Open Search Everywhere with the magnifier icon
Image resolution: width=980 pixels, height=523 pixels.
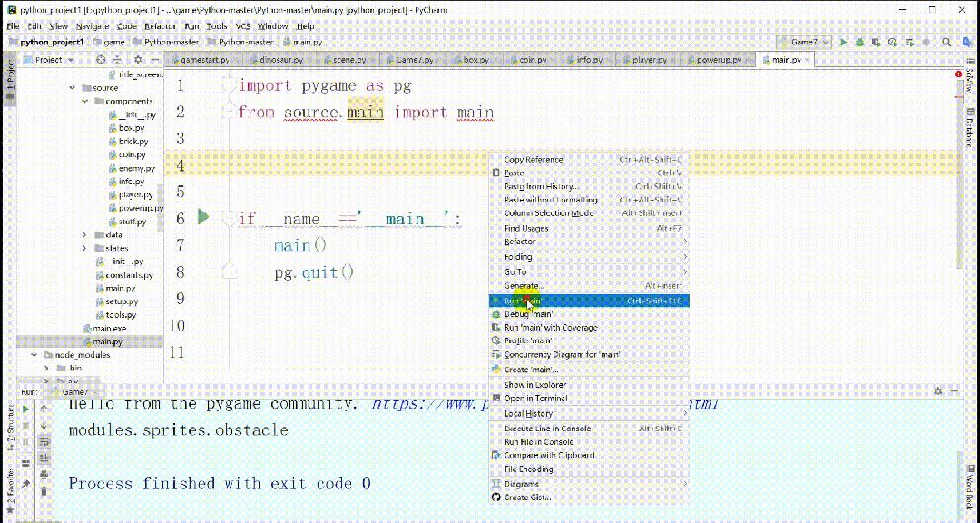(946, 42)
